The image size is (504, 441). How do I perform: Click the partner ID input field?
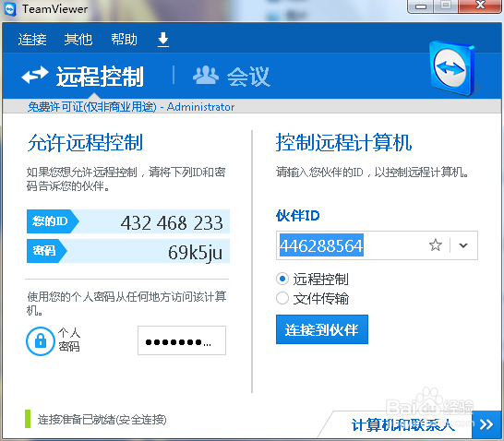[377, 245]
